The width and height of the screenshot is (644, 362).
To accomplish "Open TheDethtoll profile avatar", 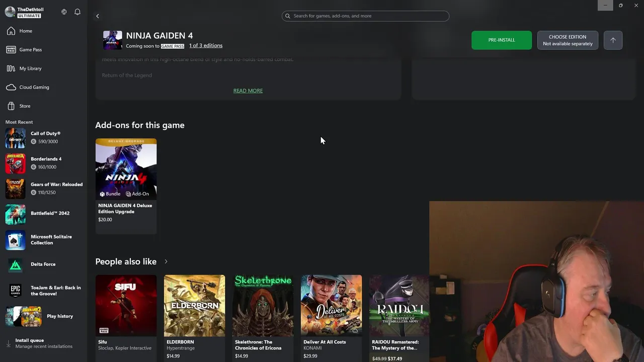I will 10,12.
